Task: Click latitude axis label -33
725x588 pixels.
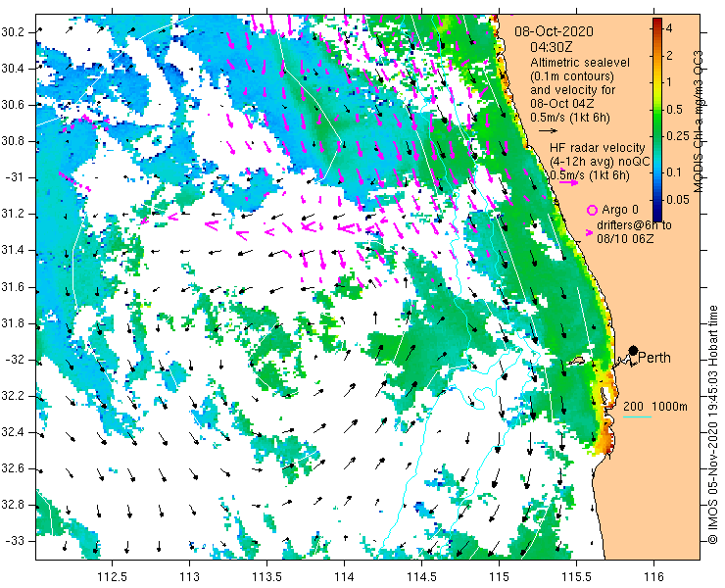Action: click(x=15, y=541)
